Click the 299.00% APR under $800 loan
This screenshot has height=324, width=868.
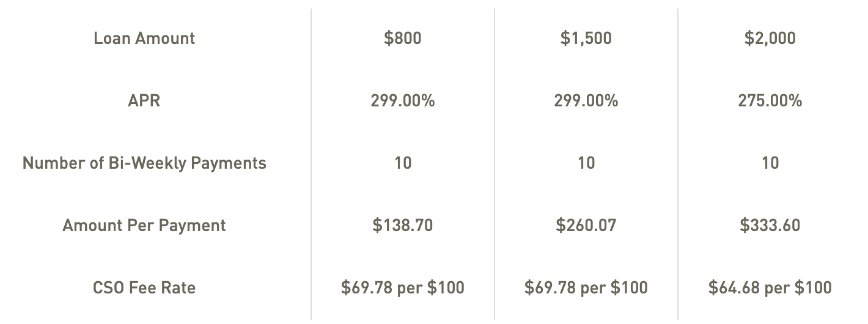403,101
